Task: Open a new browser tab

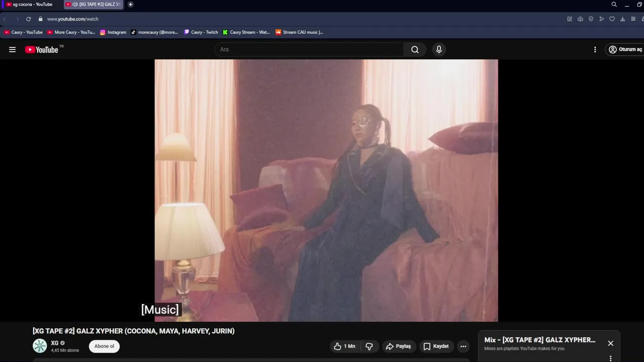Action: [131, 5]
